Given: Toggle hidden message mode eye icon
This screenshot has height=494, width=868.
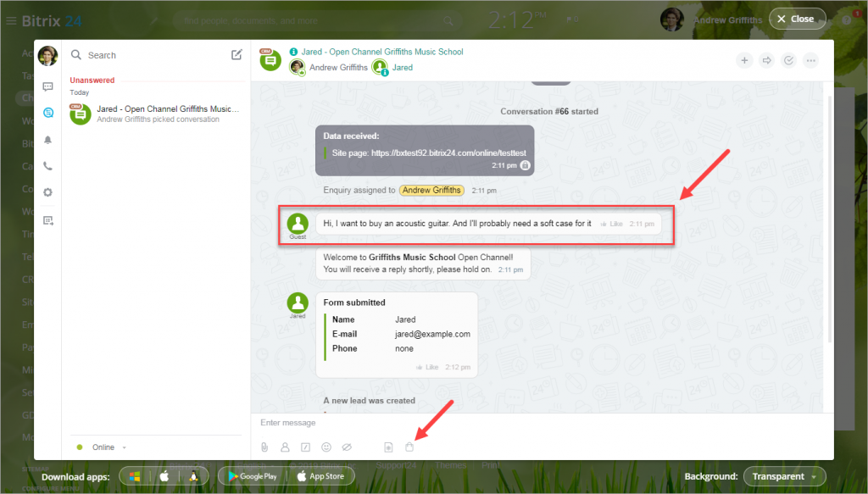Looking at the screenshot, I should coord(347,447).
